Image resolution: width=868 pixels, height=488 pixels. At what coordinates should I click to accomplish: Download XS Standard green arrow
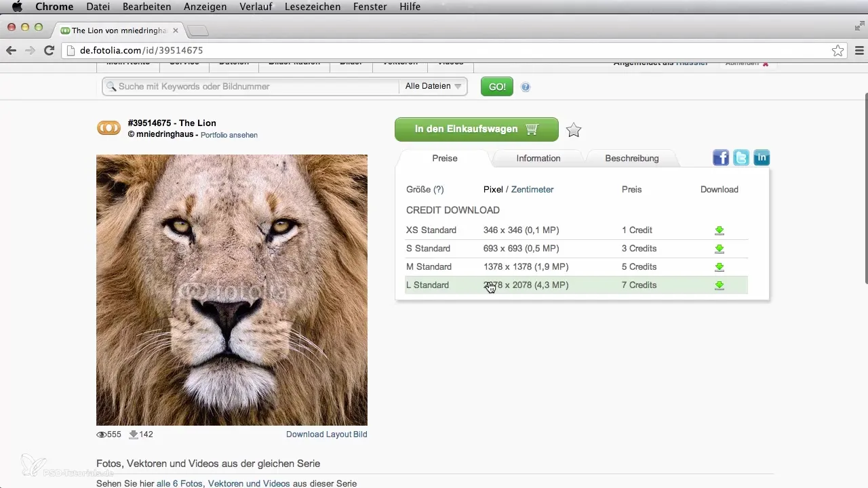click(719, 230)
